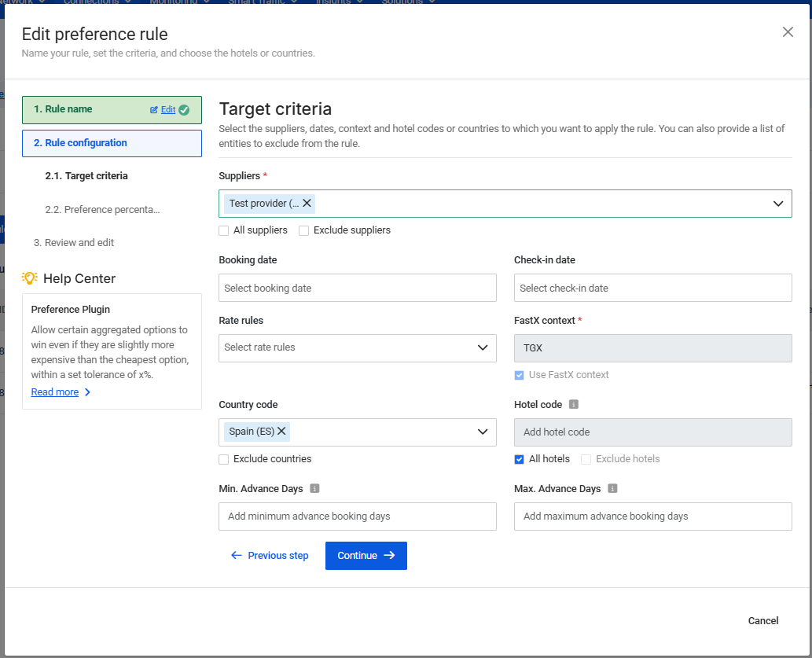Click the Max. Advance Days info icon

(x=613, y=489)
